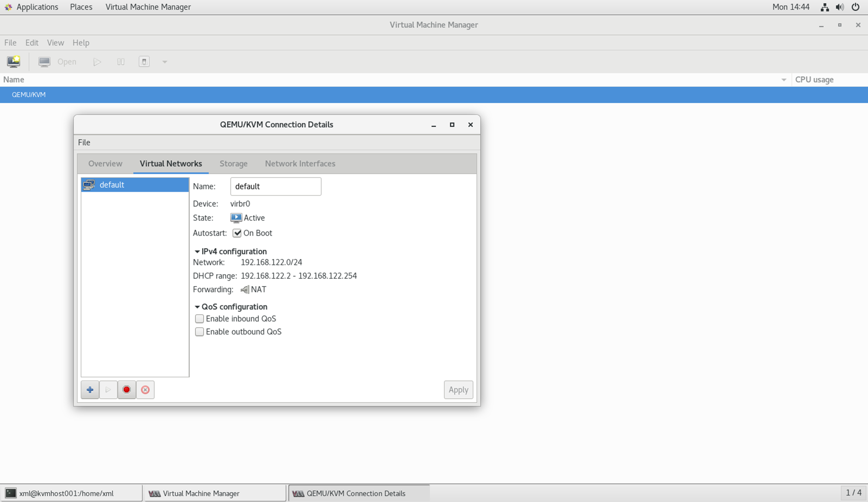The height and width of the screenshot is (502, 868).
Task: Open the shutdown options dropdown arrow
Action: 165,62
